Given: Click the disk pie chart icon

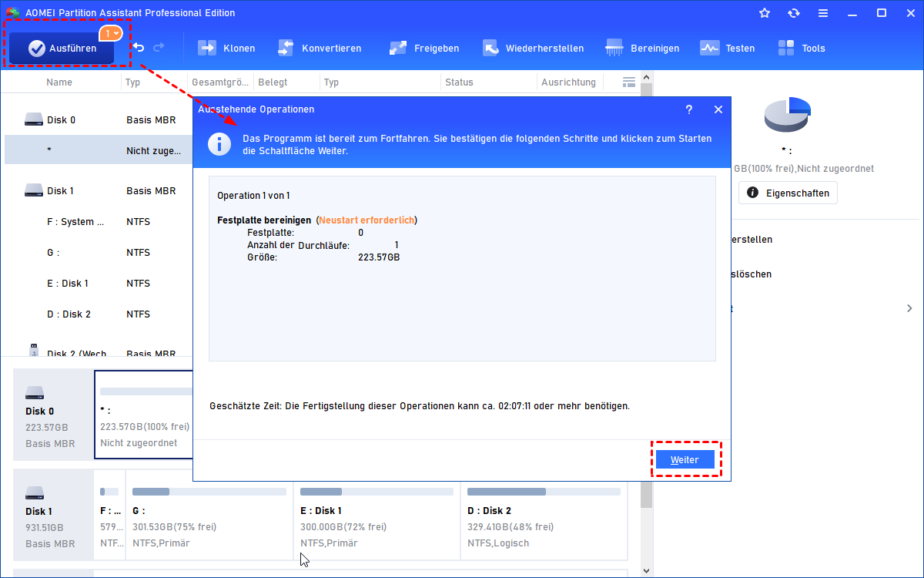Looking at the screenshot, I should pos(787,115).
